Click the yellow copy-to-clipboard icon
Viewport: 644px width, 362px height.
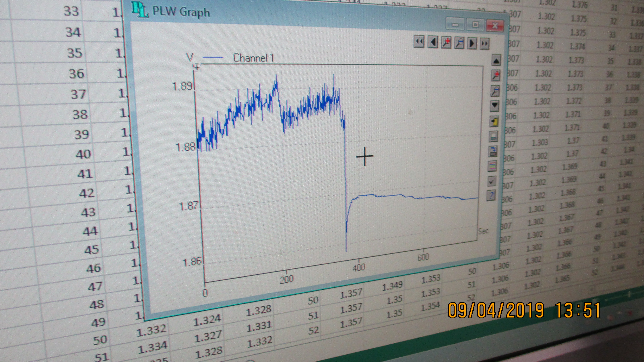(494, 122)
